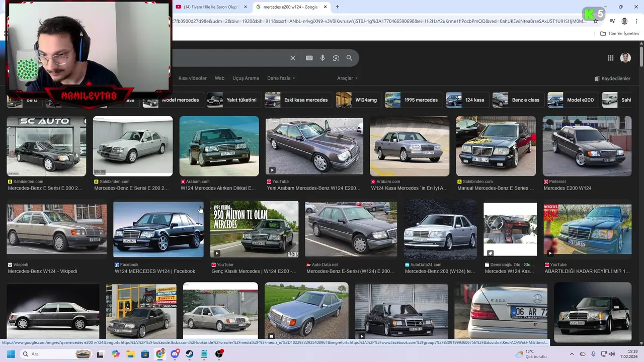Screen dimensions: 644x362
Task: Open the Kısa videolar search filter
Action: click(192, 78)
